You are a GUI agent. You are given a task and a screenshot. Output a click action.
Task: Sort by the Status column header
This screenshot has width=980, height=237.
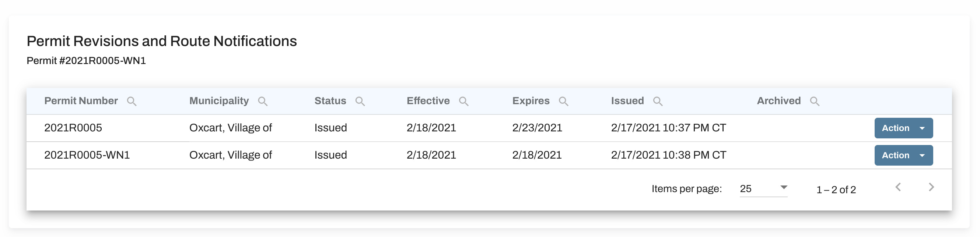(330, 100)
